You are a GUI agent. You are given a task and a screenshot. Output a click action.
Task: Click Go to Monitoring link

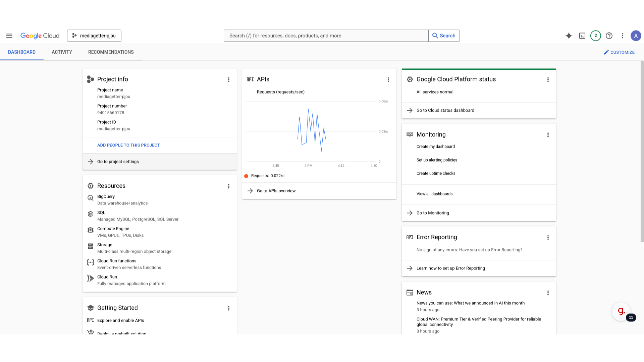479,213
